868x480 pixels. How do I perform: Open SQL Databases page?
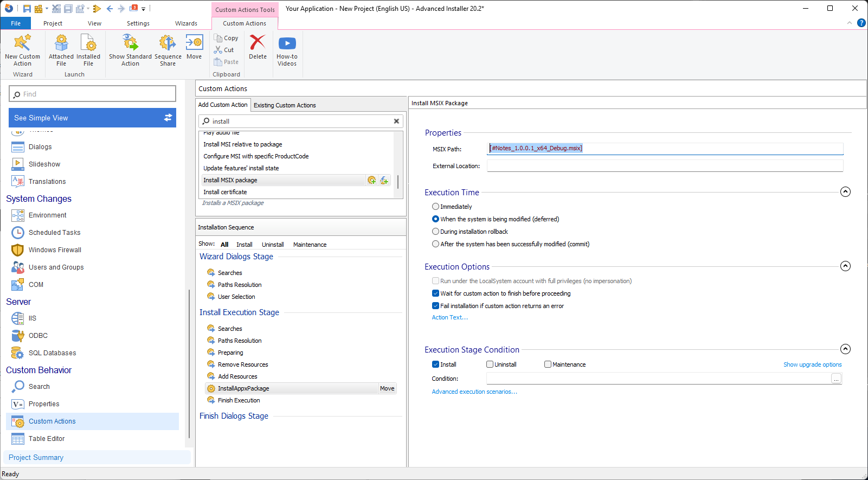coord(52,353)
